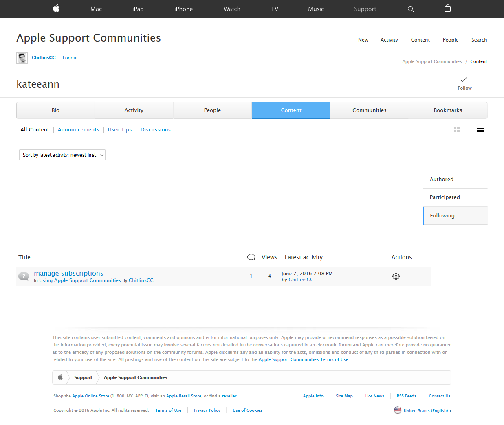Viewport: 504px width, 425px height.
Task: Click the Apple Support Communities page title
Action: [89, 38]
